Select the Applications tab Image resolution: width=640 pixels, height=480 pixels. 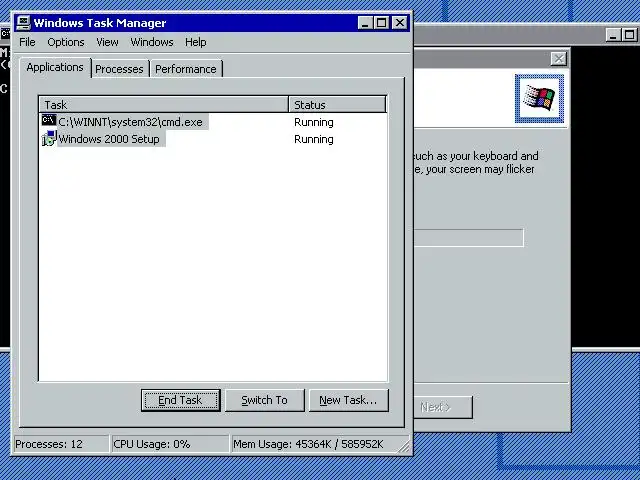pos(55,67)
